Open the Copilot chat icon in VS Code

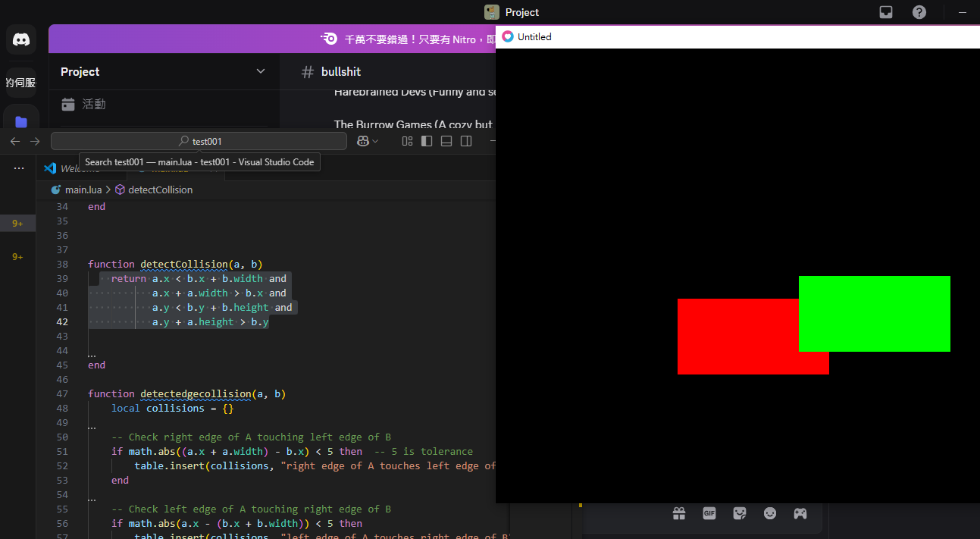363,141
